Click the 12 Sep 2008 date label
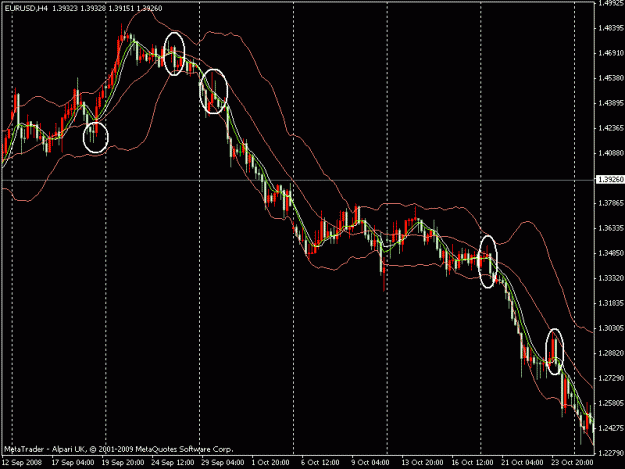This screenshot has height=469, width=625. (22, 463)
